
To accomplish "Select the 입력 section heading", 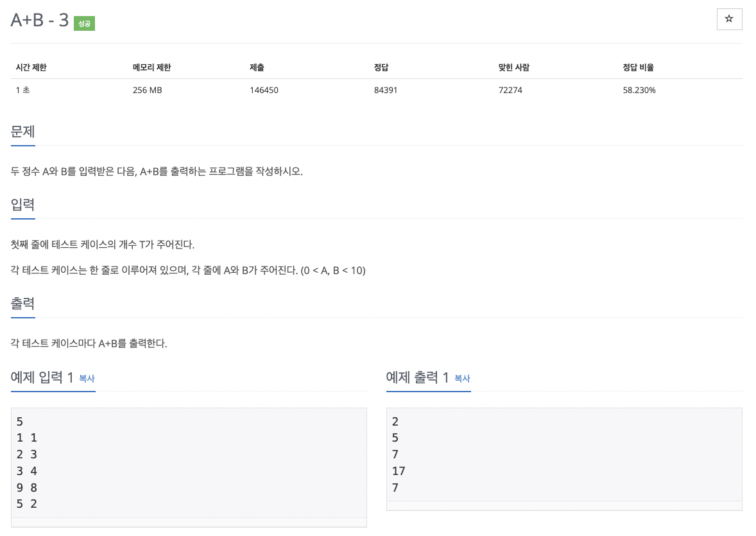I will pyautogui.click(x=22, y=205).
